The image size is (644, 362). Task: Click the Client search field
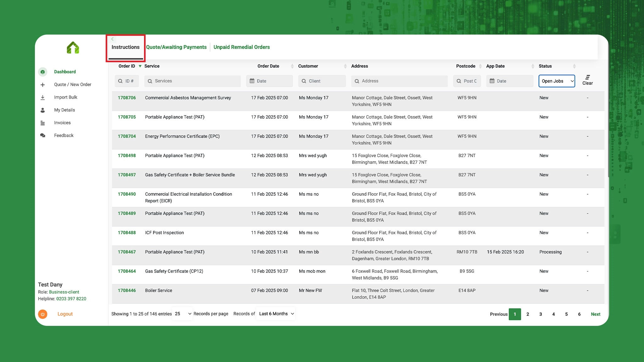coord(322,81)
